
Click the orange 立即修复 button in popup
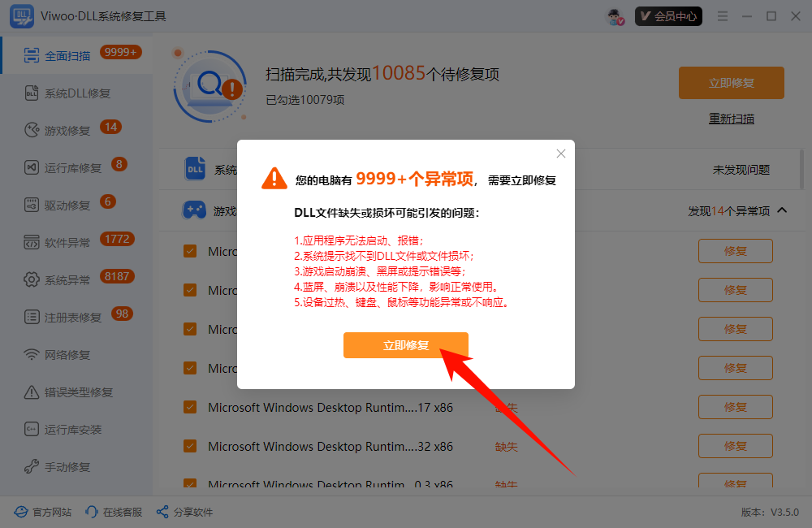[x=405, y=345]
